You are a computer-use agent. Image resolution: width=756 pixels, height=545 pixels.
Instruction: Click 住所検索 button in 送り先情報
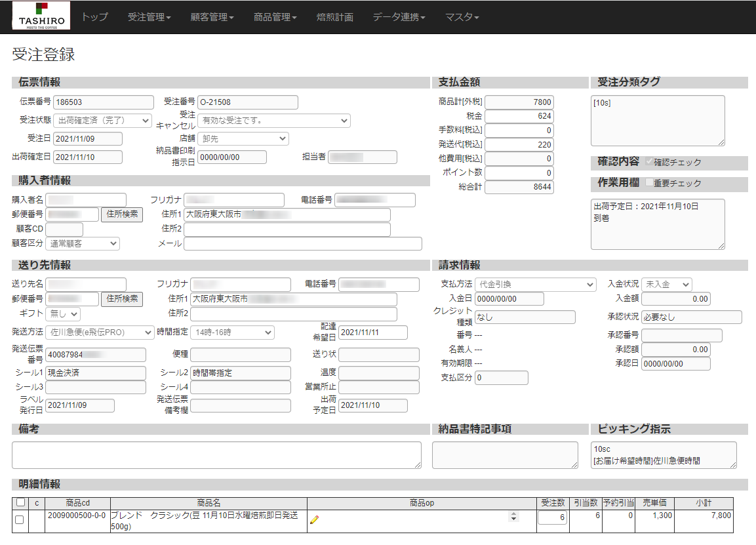pos(121,299)
